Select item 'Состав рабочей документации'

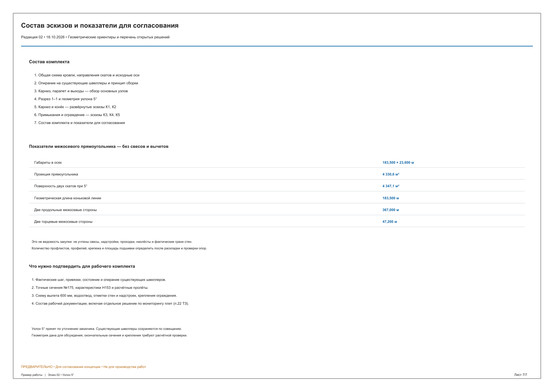[110, 304]
